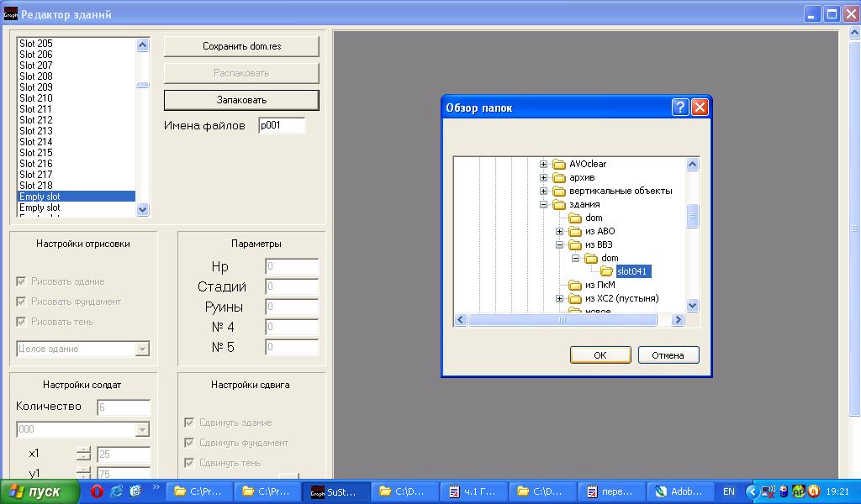Select the slot041 folder
The image size is (861, 504).
[x=632, y=271]
